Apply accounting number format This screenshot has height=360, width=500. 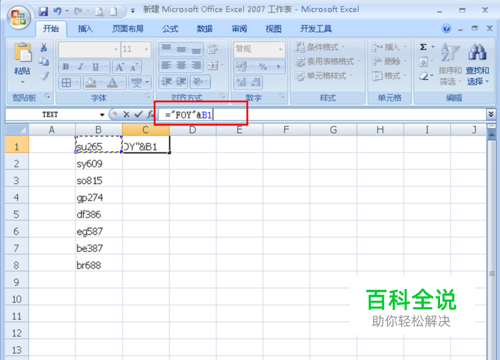(x=241, y=66)
